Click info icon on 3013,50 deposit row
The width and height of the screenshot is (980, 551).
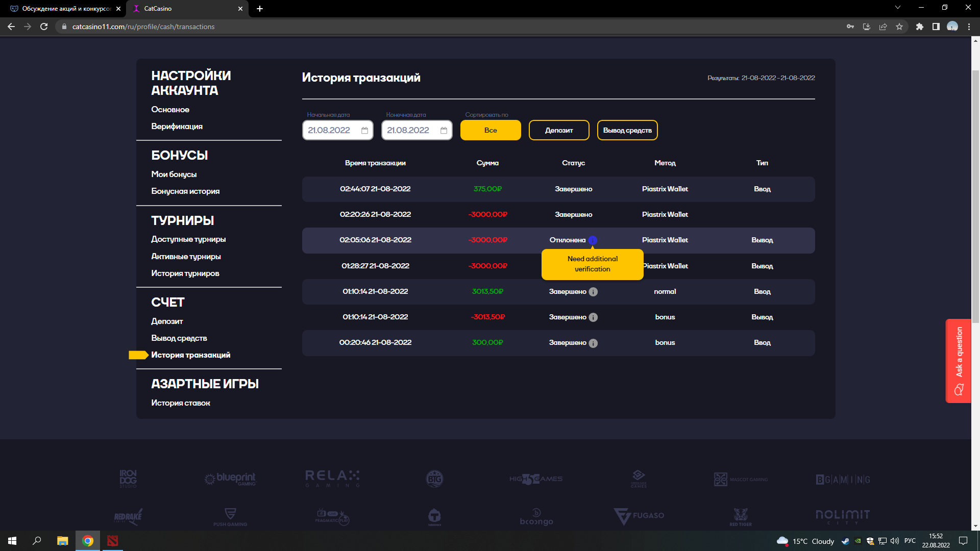(x=593, y=292)
